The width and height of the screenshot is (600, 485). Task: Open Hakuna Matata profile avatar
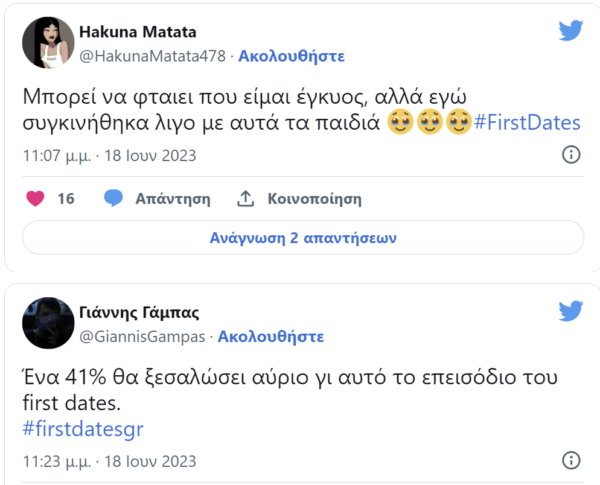click(48, 43)
